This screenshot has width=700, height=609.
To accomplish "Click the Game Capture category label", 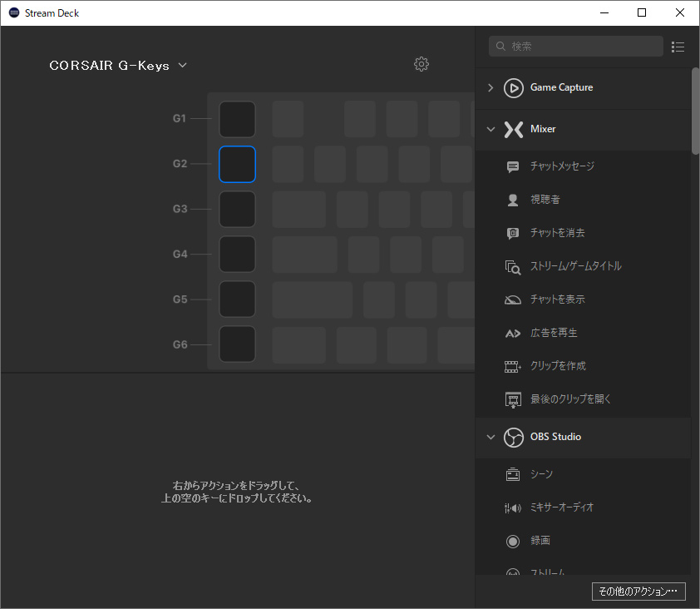I will [561, 87].
